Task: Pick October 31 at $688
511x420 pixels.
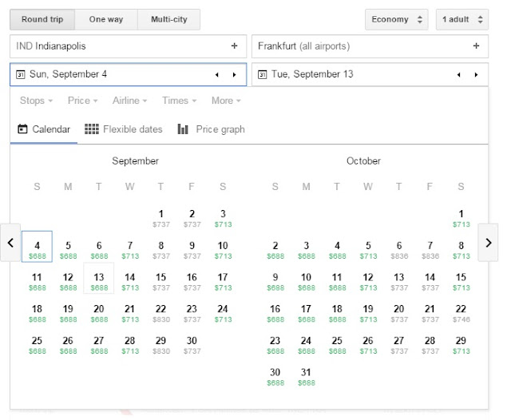Action: point(306,376)
